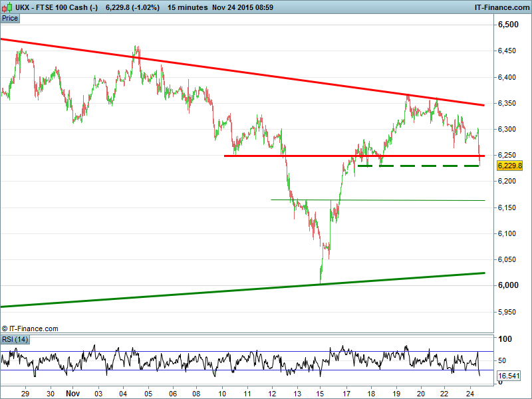Click the RSI 100 scale label
This screenshot has height=399, width=532.
coord(505,339)
